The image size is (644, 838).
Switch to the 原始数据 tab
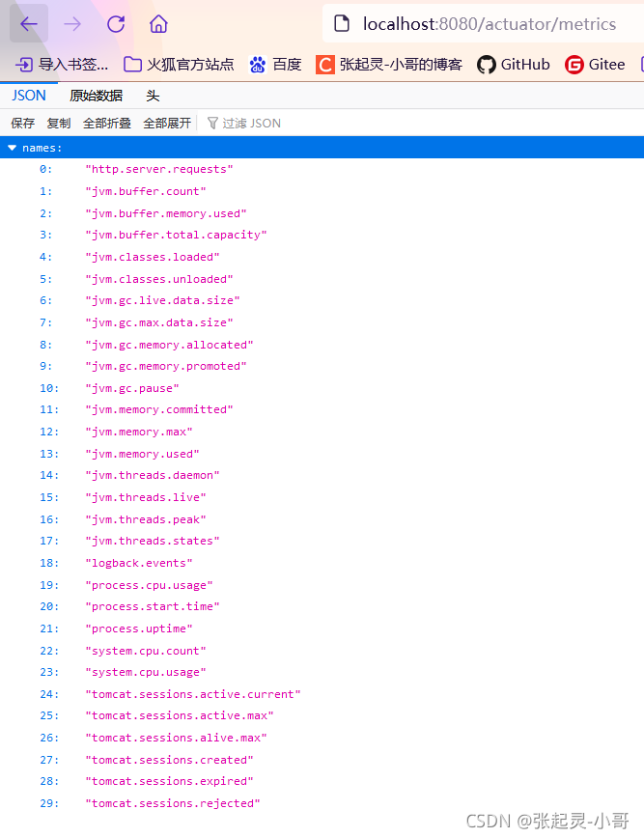pos(97,96)
